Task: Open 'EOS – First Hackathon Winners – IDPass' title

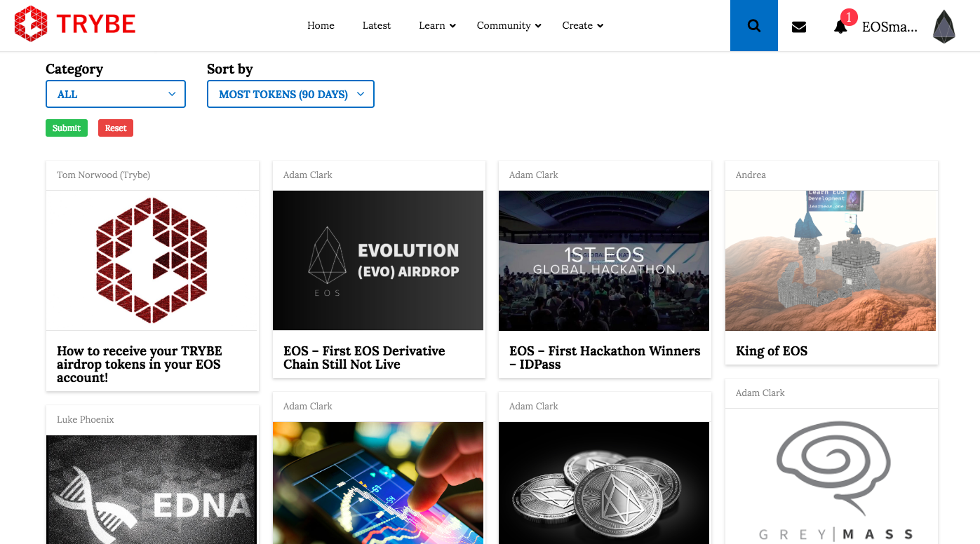Action: point(605,358)
